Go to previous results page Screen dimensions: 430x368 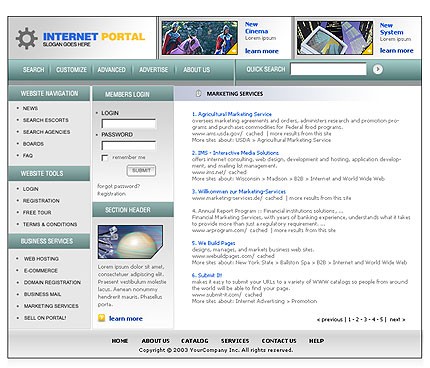point(330,320)
